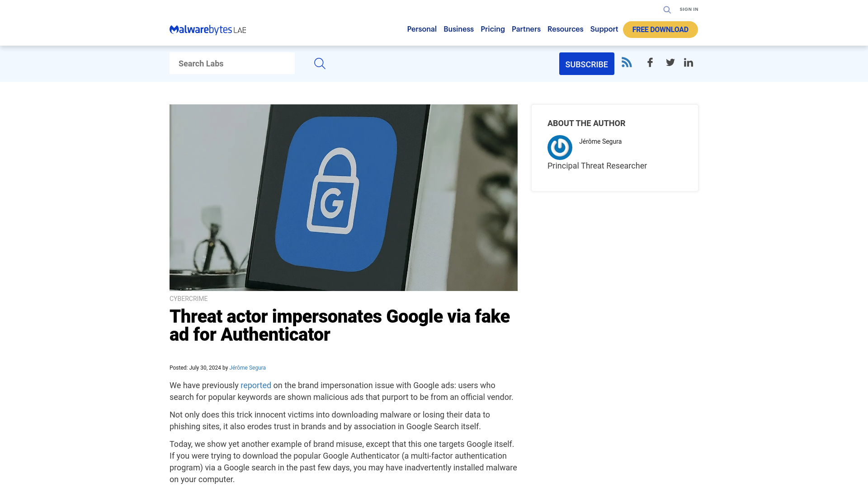Image resolution: width=868 pixels, height=488 pixels.
Task: Click the author avatar for Jérôme Segura
Action: tap(559, 147)
